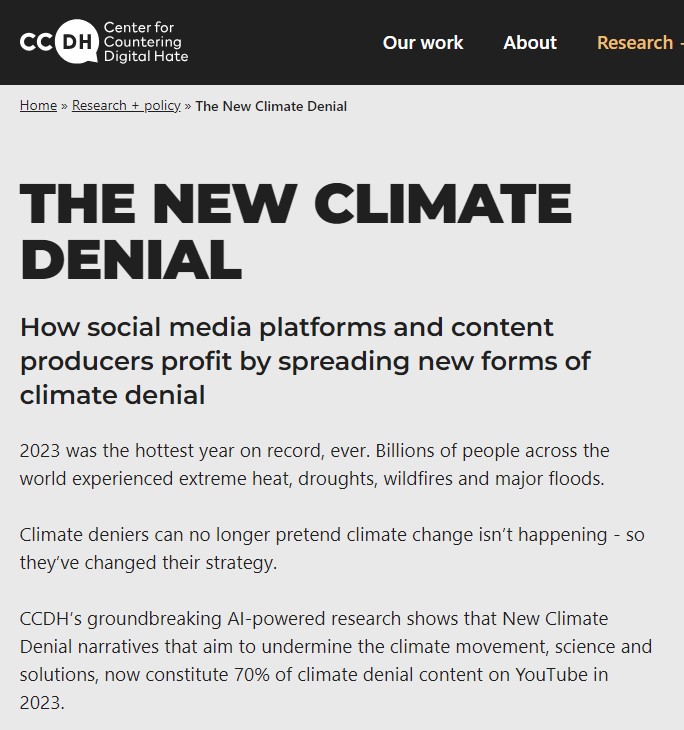Image resolution: width=684 pixels, height=730 pixels.
Task: Click the paragraph beginning Climate deniers
Action: tap(332, 548)
